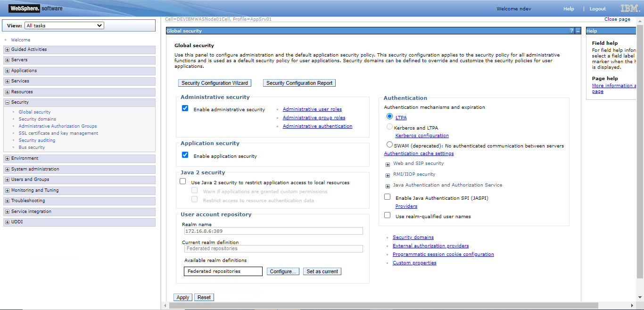Image resolution: width=644 pixels, height=310 pixels.
Task: Check Use realm-qualified user names
Action: pos(387,215)
